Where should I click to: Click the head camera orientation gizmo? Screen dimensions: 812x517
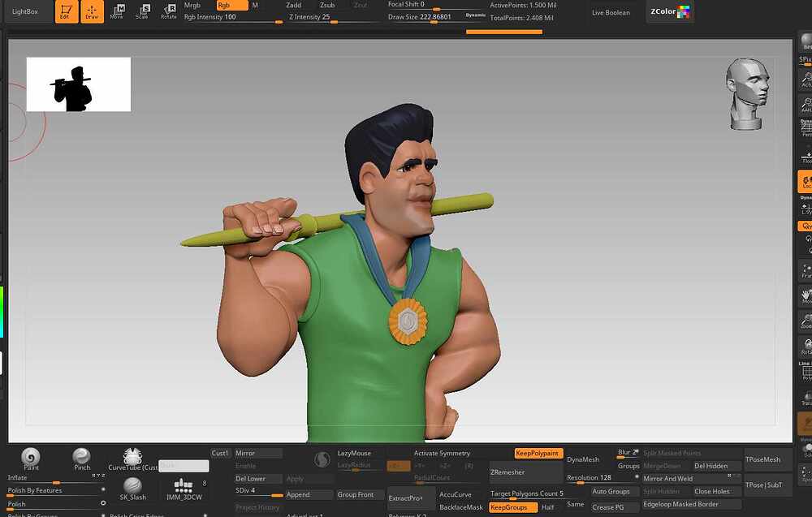(748, 93)
